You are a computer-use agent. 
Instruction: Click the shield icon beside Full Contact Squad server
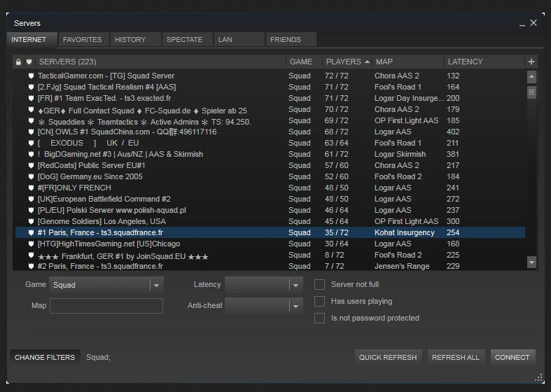[x=31, y=110]
